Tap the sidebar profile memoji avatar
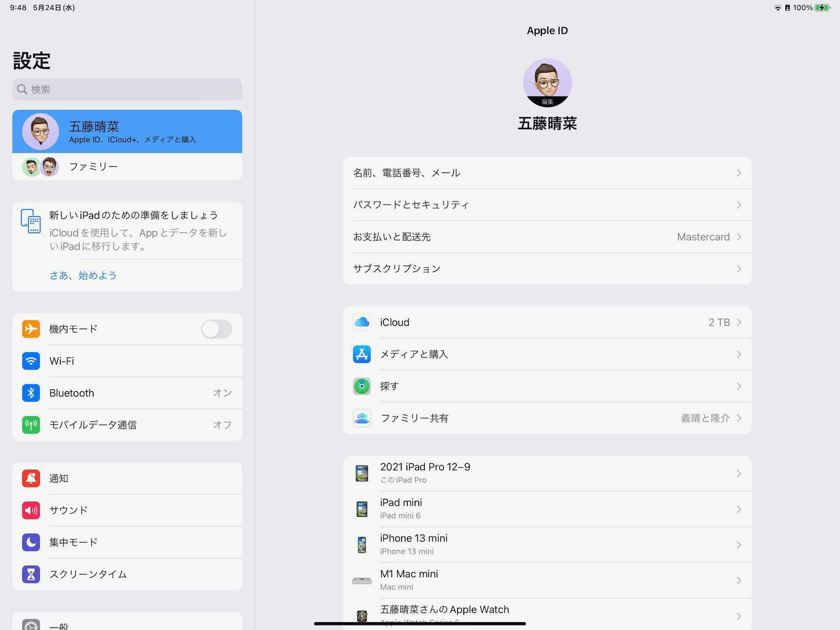840x630 pixels. coord(41,131)
